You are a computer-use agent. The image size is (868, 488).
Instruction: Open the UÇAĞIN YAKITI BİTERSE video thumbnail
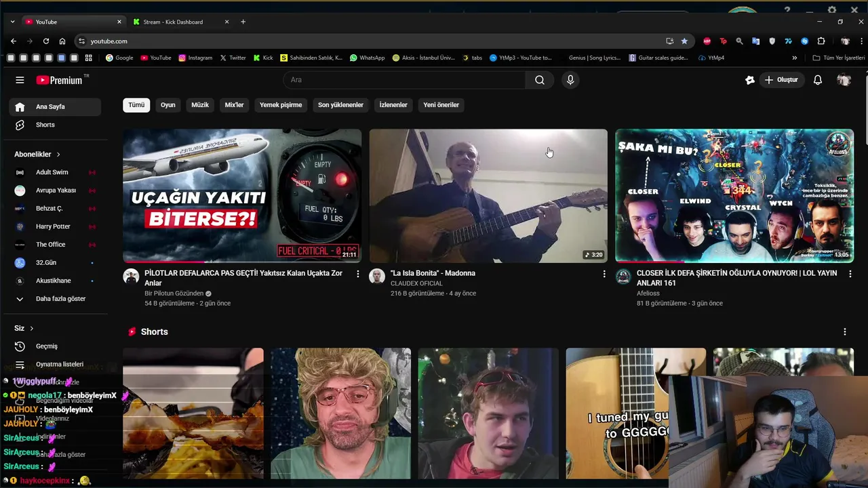tap(242, 196)
